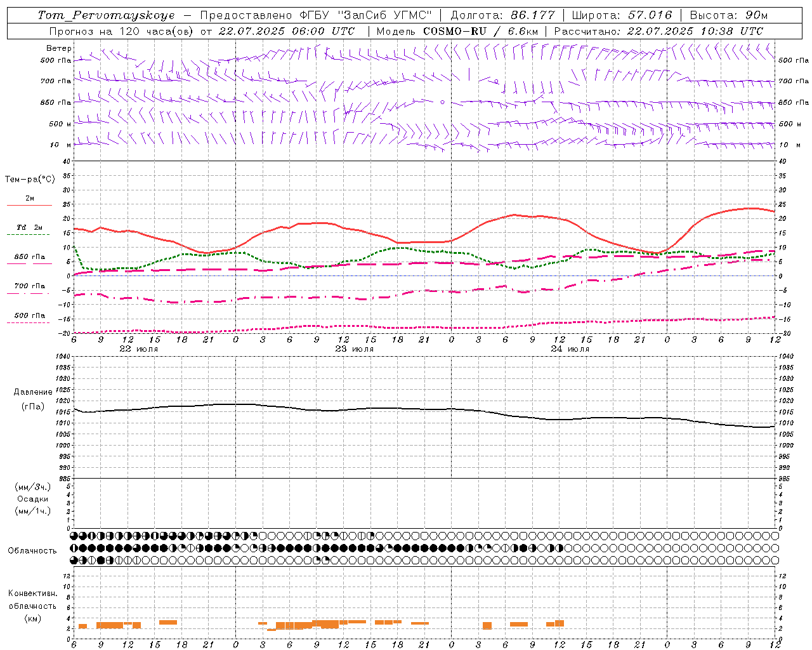Click the (км) convective cloud height unit

coord(32,618)
